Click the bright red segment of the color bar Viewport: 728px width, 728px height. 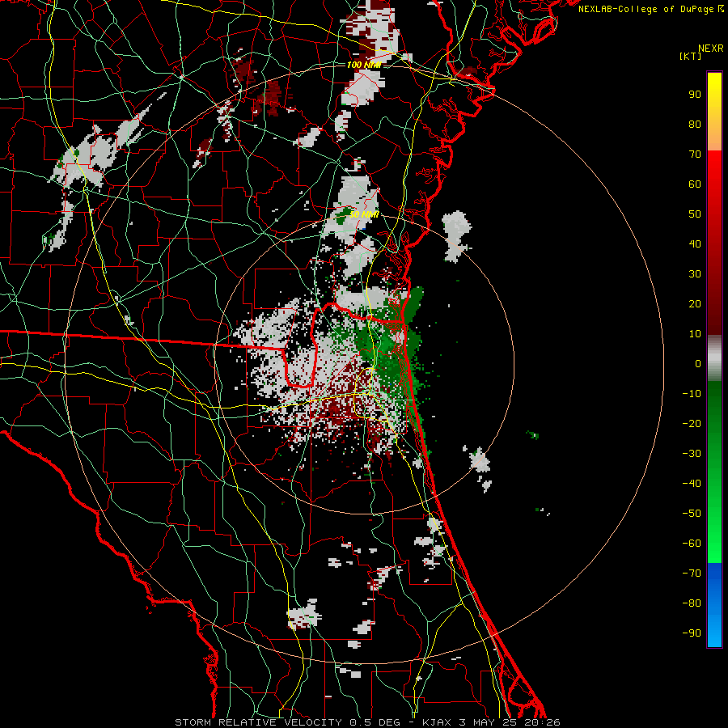714,173
